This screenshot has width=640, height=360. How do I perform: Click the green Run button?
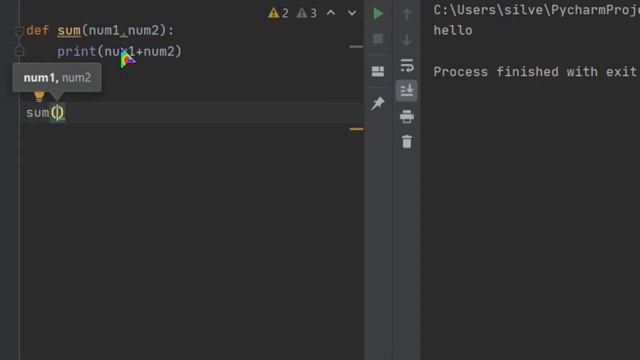coord(378,13)
